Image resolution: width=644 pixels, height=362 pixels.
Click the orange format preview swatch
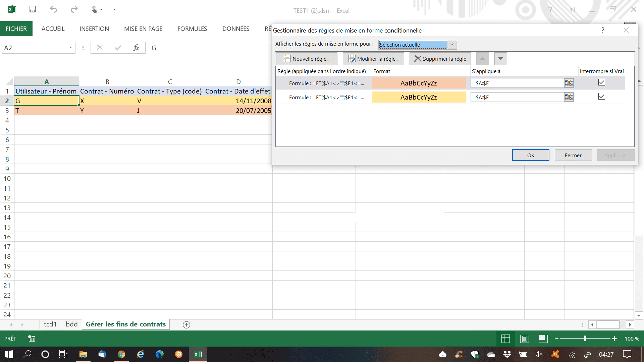click(x=419, y=83)
